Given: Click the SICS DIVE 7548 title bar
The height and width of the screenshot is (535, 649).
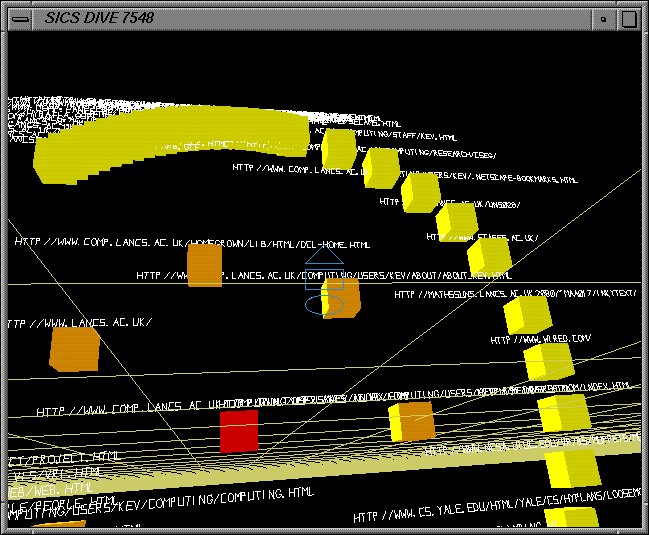Looking at the screenshot, I should click(300, 18).
